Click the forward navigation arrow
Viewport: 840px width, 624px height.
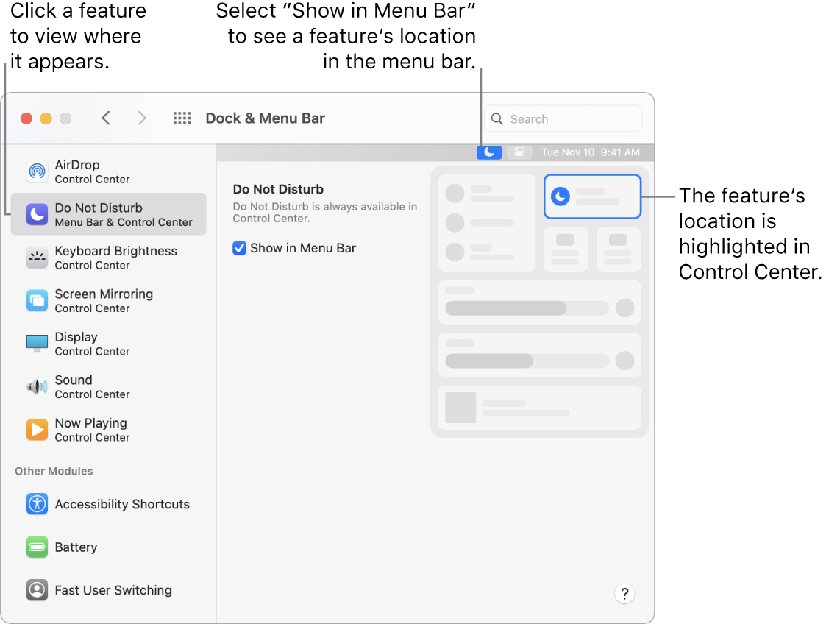point(142,118)
